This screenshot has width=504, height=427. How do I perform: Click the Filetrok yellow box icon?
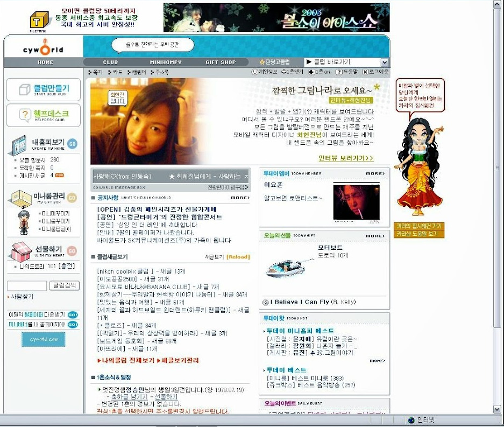point(39,20)
